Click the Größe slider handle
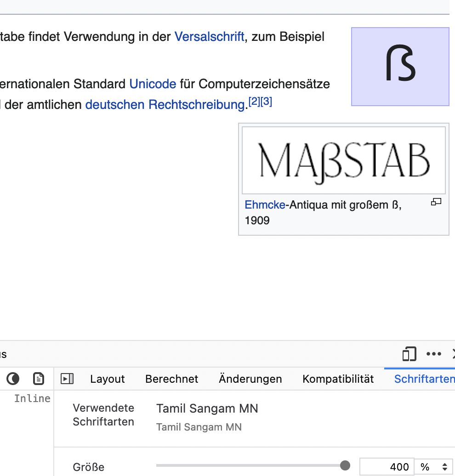 [345, 465]
